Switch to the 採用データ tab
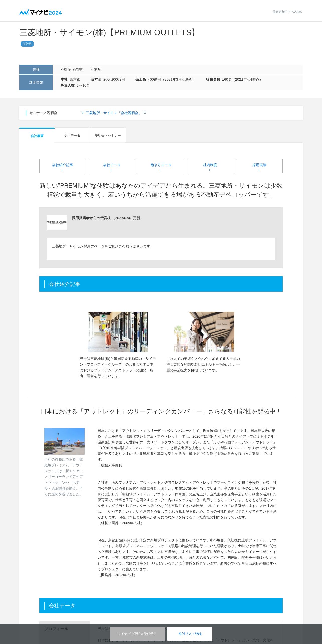Image resolution: width=322 pixels, height=644 pixels. [x=72, y=135]
